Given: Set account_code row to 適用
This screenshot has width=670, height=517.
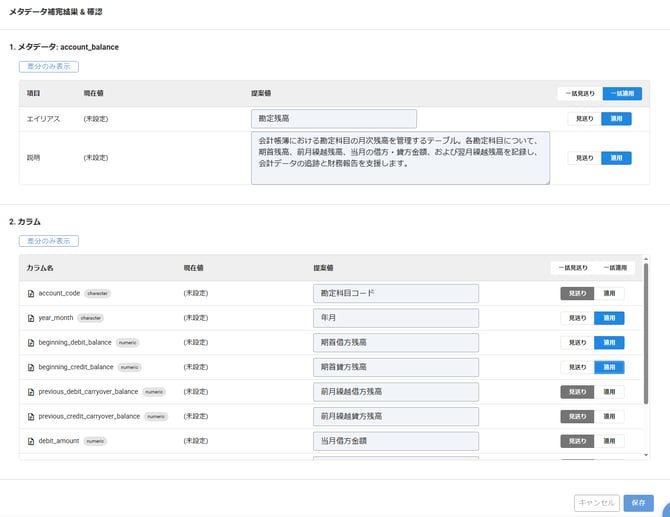Looking at the screenshot, I should pos(608,294).
